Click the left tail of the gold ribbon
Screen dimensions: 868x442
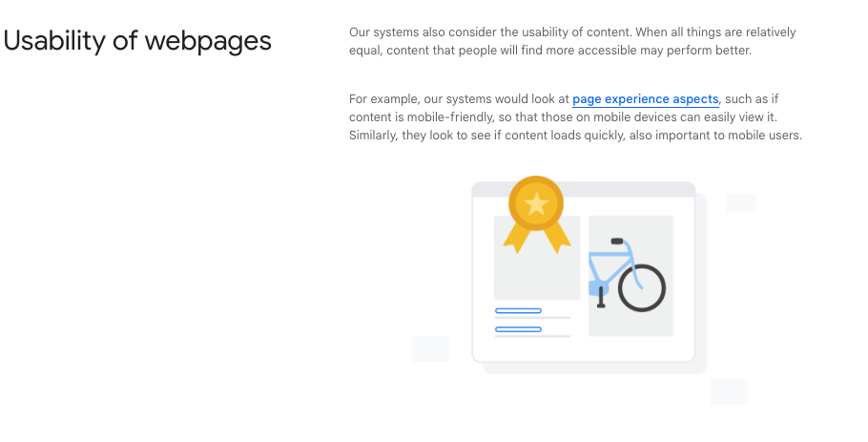[516, 236]
